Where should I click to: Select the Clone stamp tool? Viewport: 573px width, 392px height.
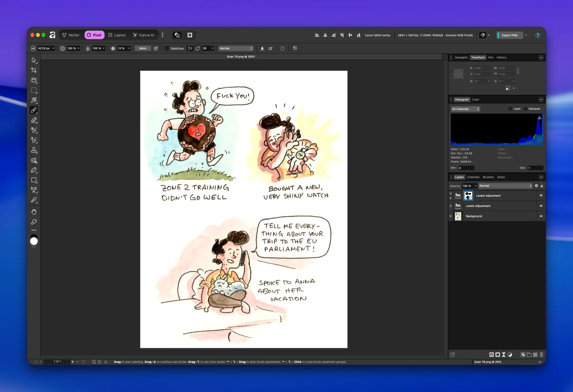click(x=34, y=150)
